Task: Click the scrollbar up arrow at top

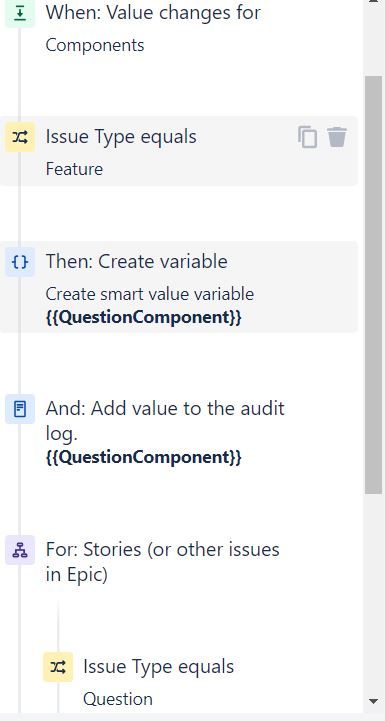Action: click(374, 3)
